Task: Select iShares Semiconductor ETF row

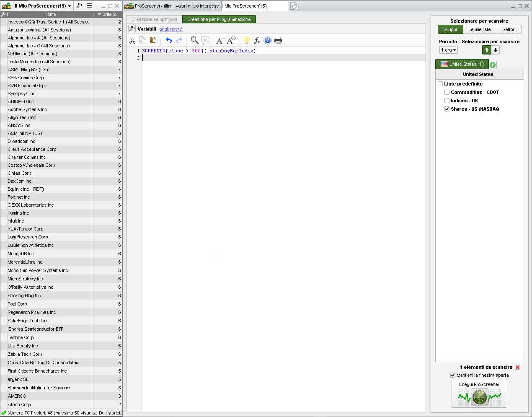Action: (x=61, y=329)
